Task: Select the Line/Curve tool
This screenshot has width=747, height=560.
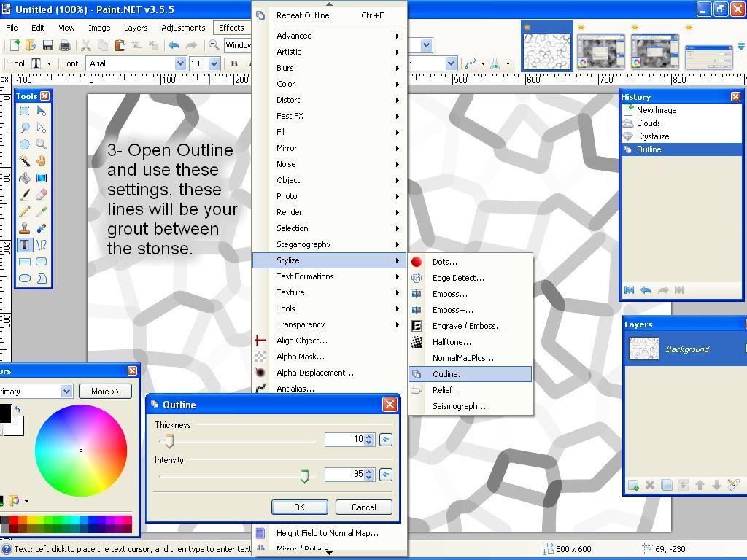Action: tap(42, 245)
